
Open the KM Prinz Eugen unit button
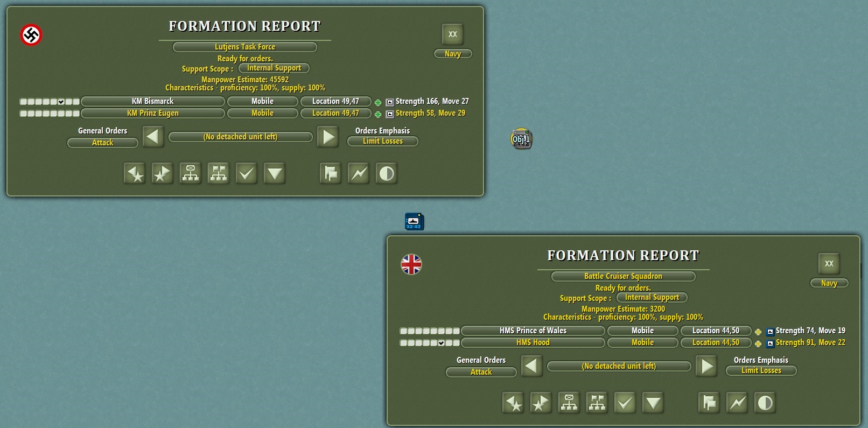pyautogui.click(x=153, y=113)
